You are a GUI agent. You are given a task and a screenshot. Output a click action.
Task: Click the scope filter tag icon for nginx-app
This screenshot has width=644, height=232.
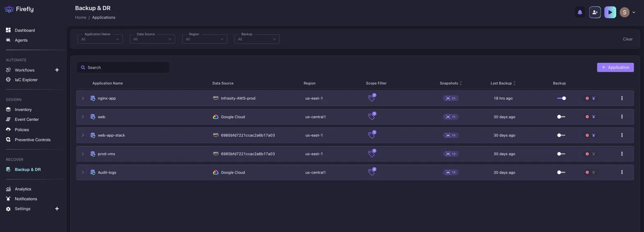pyautogui.click(x=372, y=98)
